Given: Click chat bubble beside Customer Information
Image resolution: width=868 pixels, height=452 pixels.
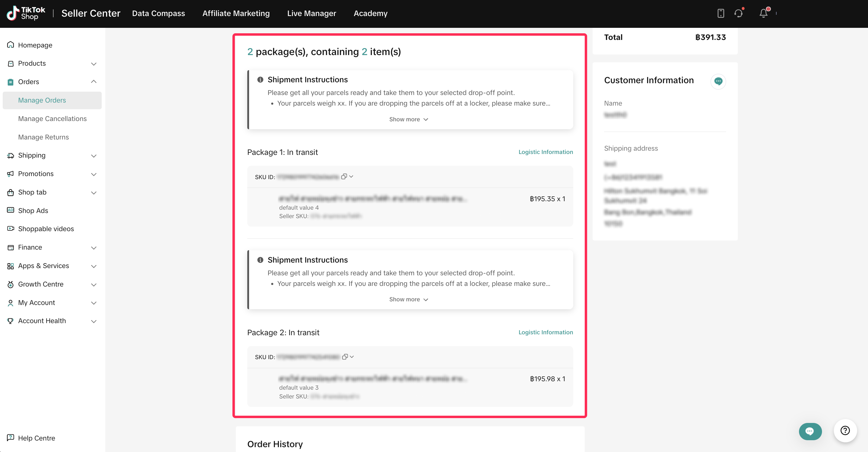Looking at the screenshot, I should click(x=718, y=81).
